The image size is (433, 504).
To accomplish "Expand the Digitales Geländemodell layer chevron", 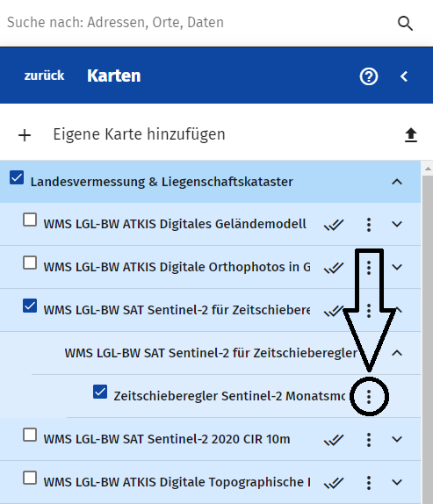I will click(x=397, y=224).
